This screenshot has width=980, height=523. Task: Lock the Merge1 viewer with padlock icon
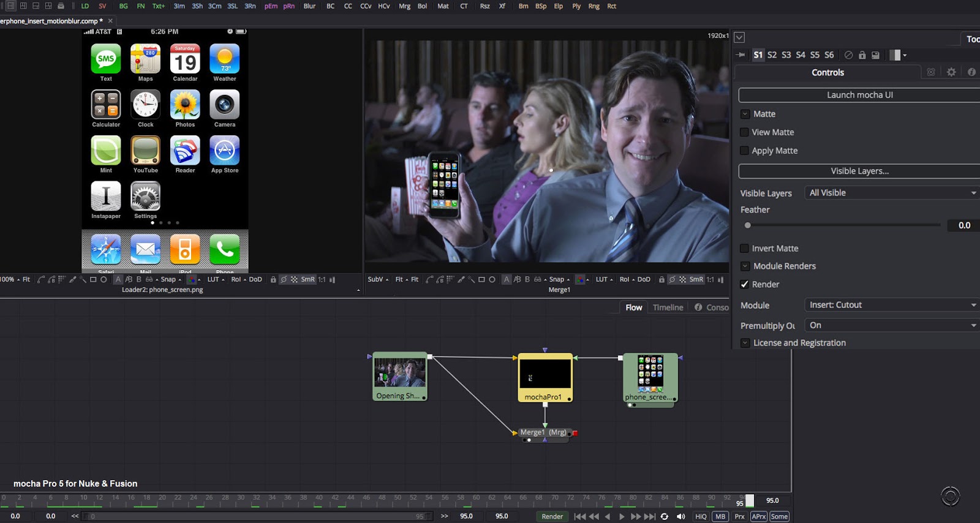[x=661, y=279]
